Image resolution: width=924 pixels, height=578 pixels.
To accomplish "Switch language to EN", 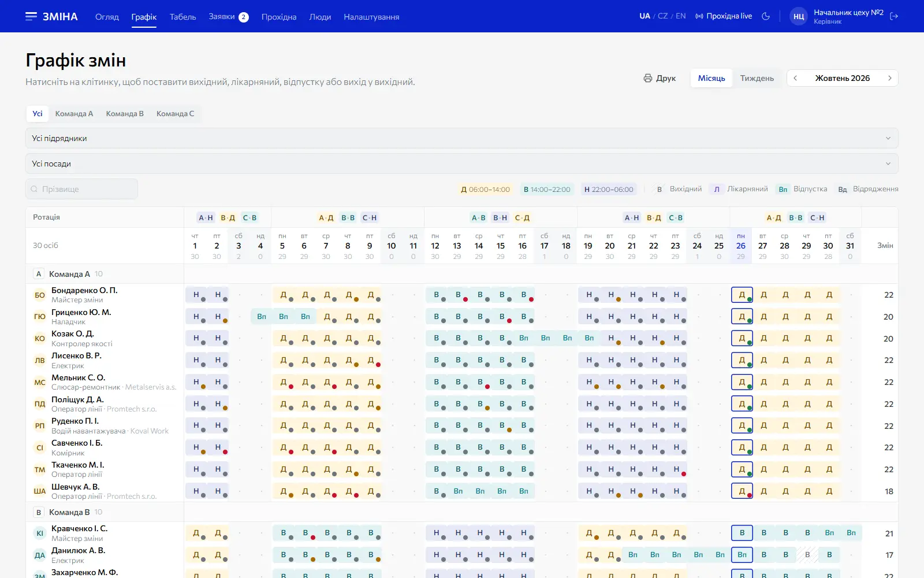I will pos(681,16).
